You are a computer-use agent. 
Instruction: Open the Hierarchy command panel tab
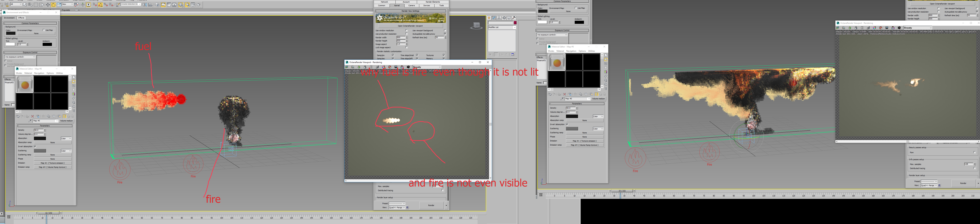tap(499, 18)
